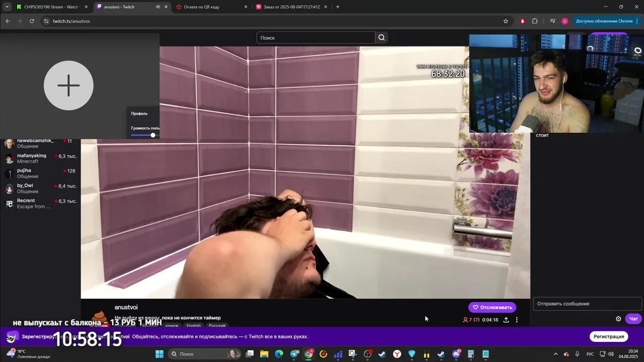Bookmark this page with the star icon

coord(506,21)
